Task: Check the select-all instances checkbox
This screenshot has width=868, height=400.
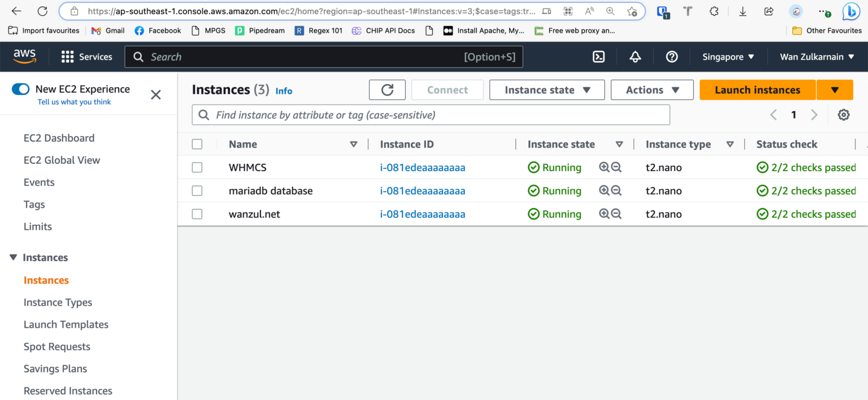Action: coord(197,144)
